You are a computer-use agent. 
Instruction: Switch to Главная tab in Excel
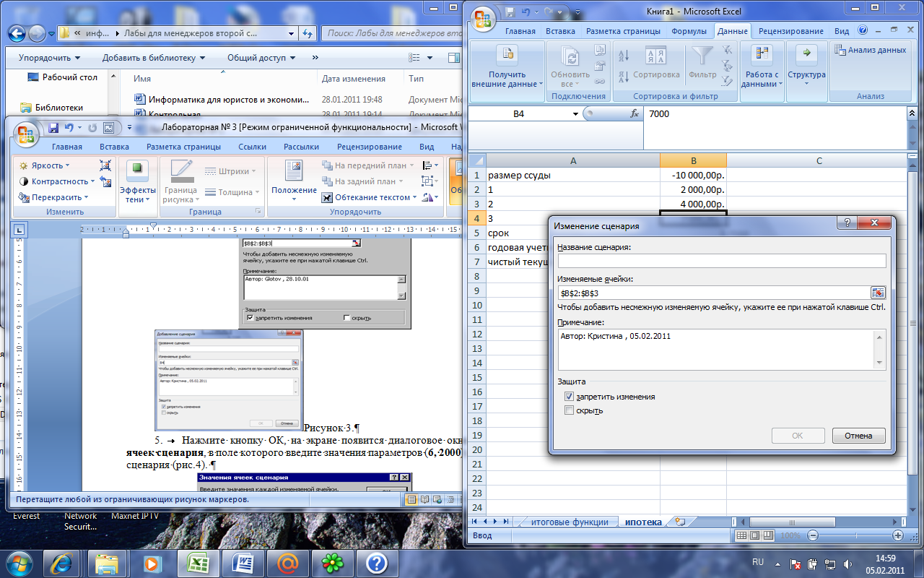click(x=520, y=31)
